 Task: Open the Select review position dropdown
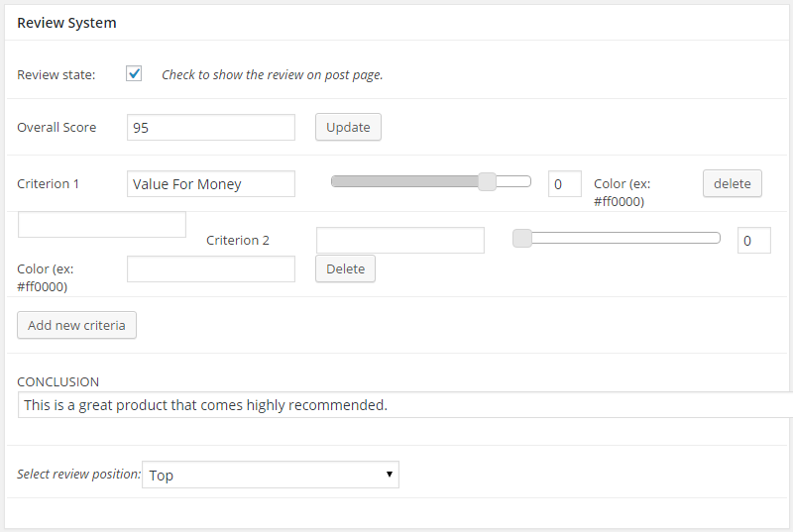(271, 475)
